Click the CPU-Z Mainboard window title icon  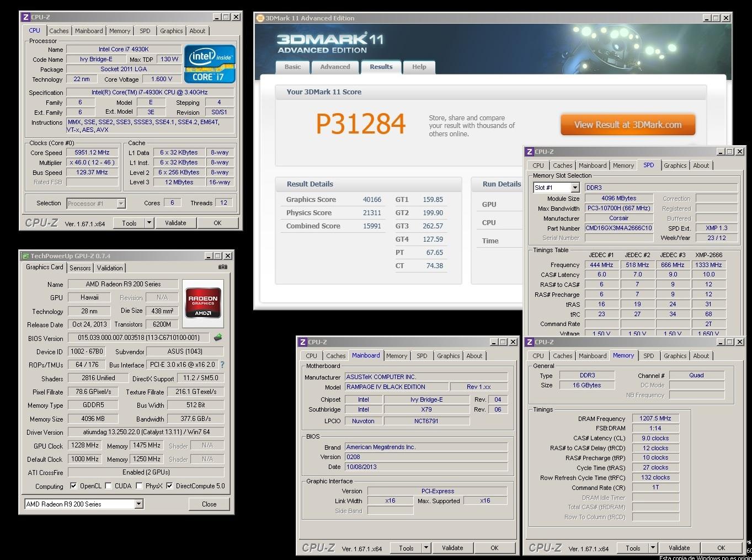click(302, 342)
